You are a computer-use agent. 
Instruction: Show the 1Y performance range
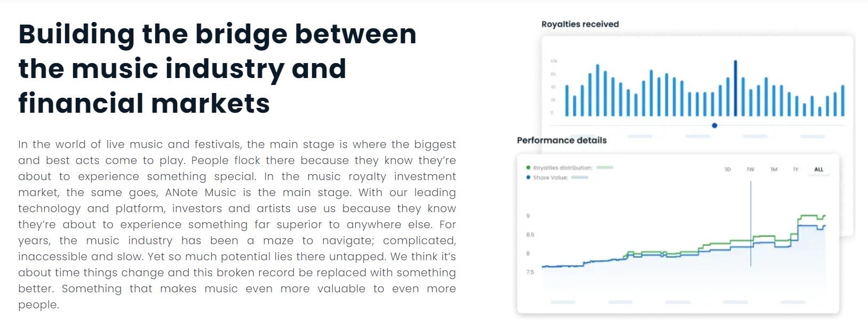(x=795, y=169)
